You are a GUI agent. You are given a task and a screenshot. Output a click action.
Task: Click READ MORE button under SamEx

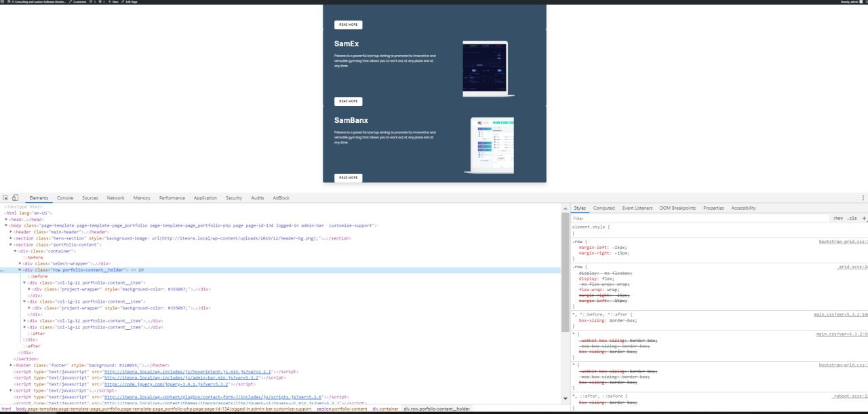pos(348,101)
